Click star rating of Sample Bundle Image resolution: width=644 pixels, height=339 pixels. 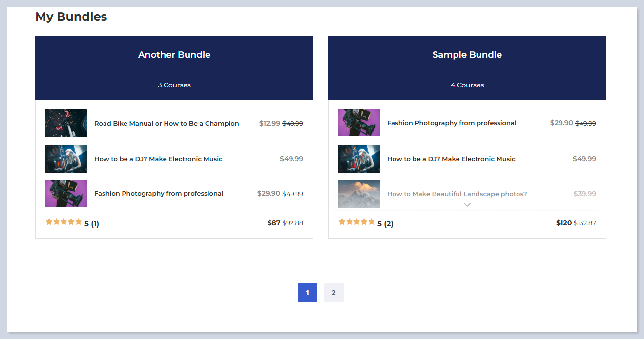click(x=356, y=222)
